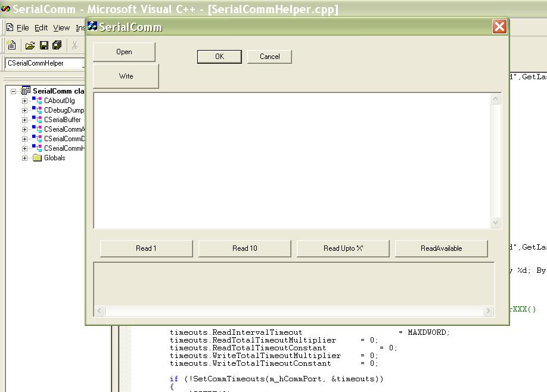The image size is (547, 392).
Task: Click the Save floppy disk icon
Action: 44,45
